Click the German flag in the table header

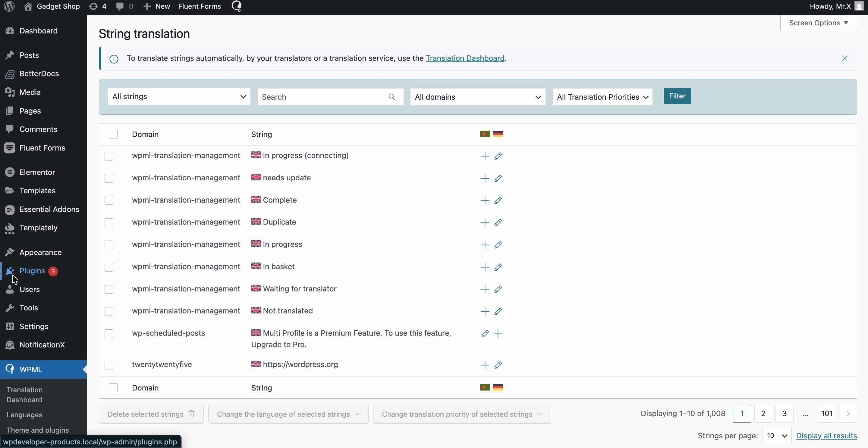(x=498, y=134)
